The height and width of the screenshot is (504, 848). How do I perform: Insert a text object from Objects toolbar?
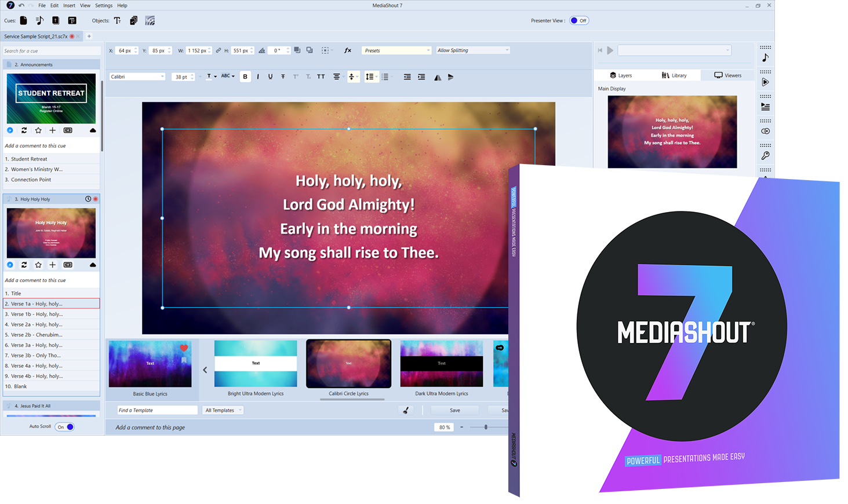pos(117,20)
